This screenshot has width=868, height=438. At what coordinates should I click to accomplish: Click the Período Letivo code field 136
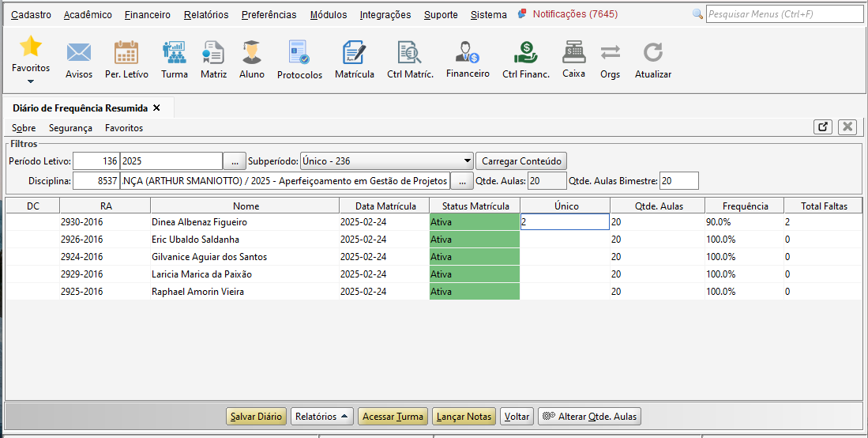tap(96, 161)
